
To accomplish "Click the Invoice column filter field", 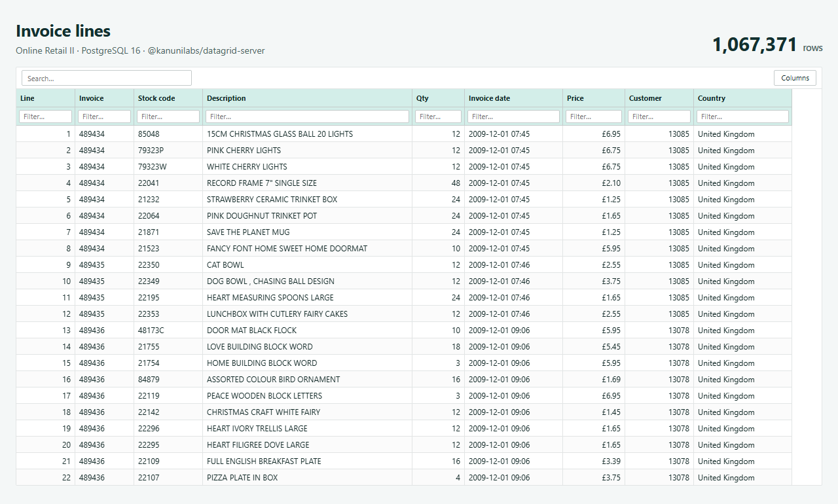I will tap(105, 117).
